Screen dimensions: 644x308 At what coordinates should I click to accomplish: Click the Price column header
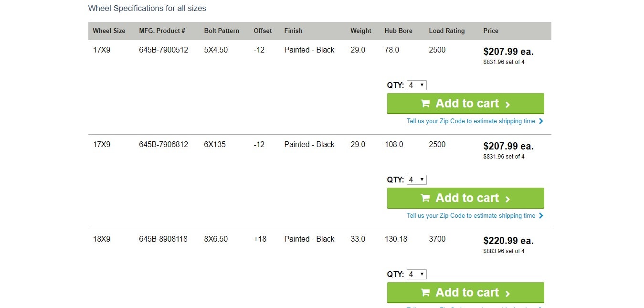click(491, 31)
